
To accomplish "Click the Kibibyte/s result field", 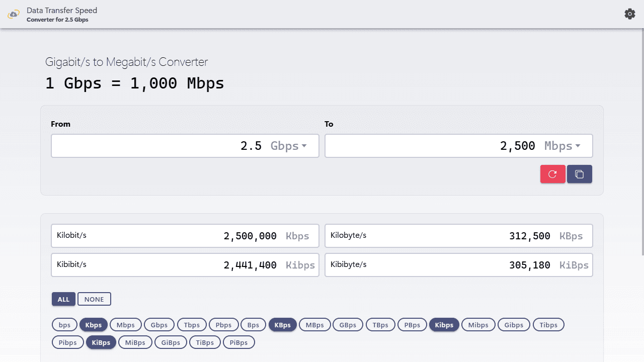I will click(x=459, y=265).
